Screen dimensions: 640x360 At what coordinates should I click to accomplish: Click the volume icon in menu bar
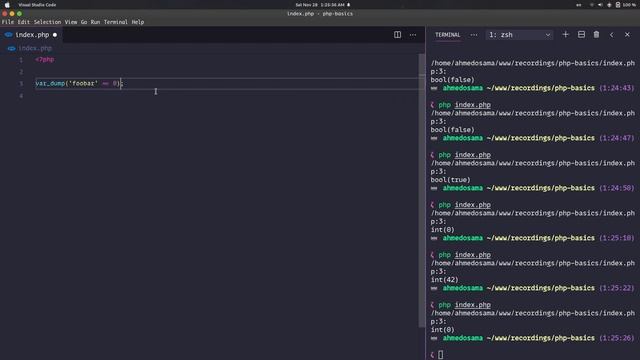[x=600, y=5]
